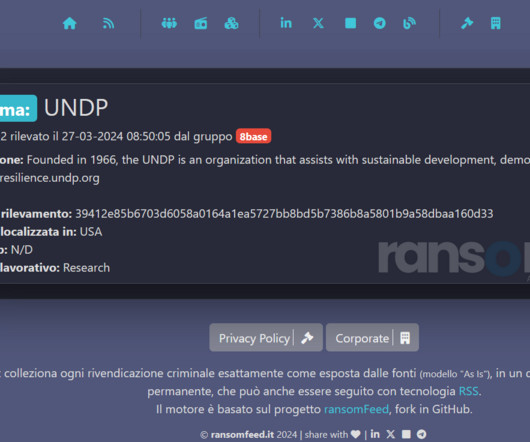The width and height of the screenshot is (530, 442).
Task: Click the UNDP victim title
Action: pyautogui.click(x=76, y=108)
